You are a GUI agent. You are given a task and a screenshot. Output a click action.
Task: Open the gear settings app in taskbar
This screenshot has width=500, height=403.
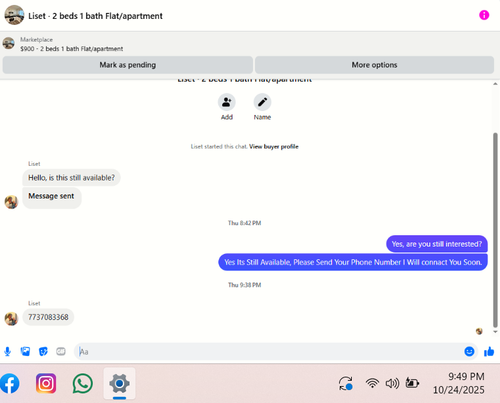pyautogui.click(x=119, y=383)
